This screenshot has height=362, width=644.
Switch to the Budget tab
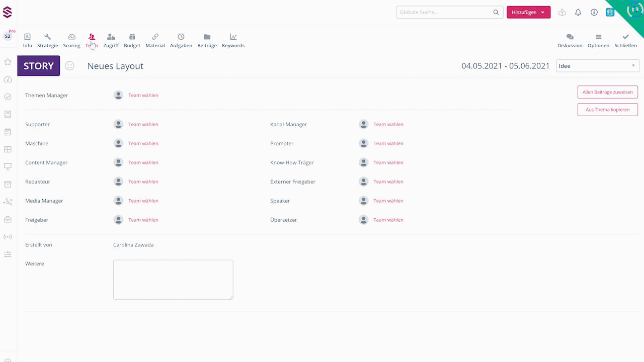click(132, 40)
